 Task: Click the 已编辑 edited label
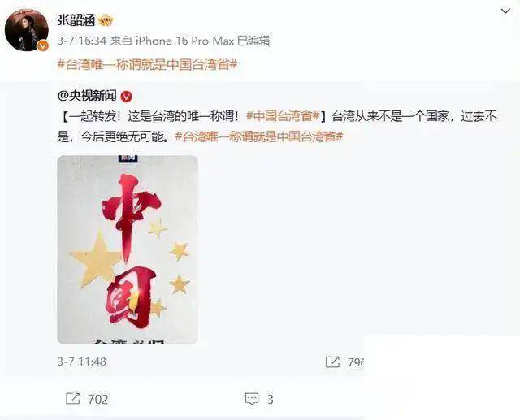tap(253, 41)
